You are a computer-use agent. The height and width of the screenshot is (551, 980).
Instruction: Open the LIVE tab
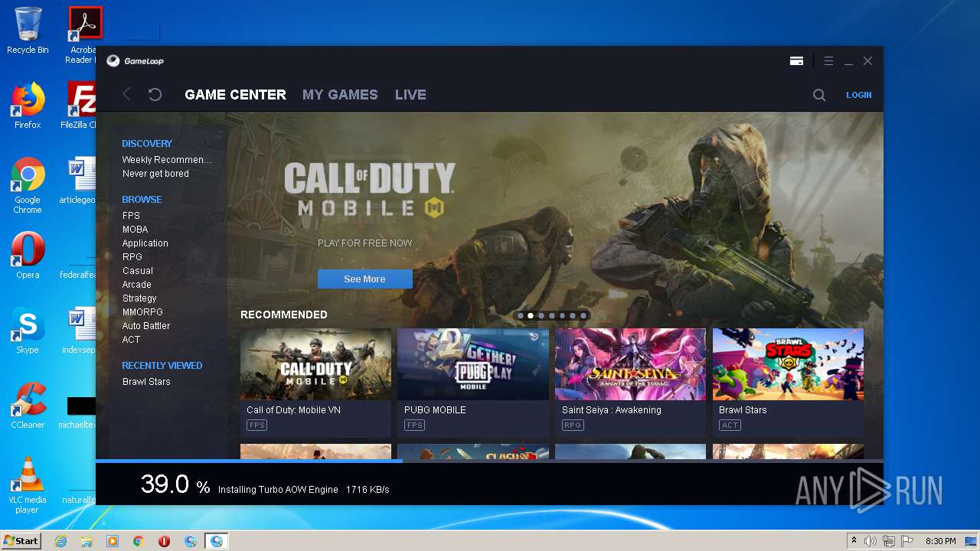point(410,95)
